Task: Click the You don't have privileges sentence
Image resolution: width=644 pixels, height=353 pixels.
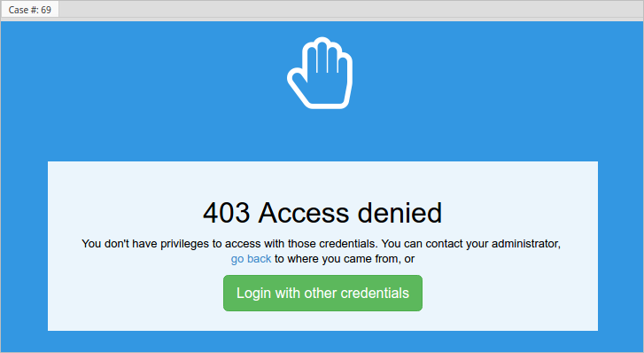Action: (x=229, y=244)
